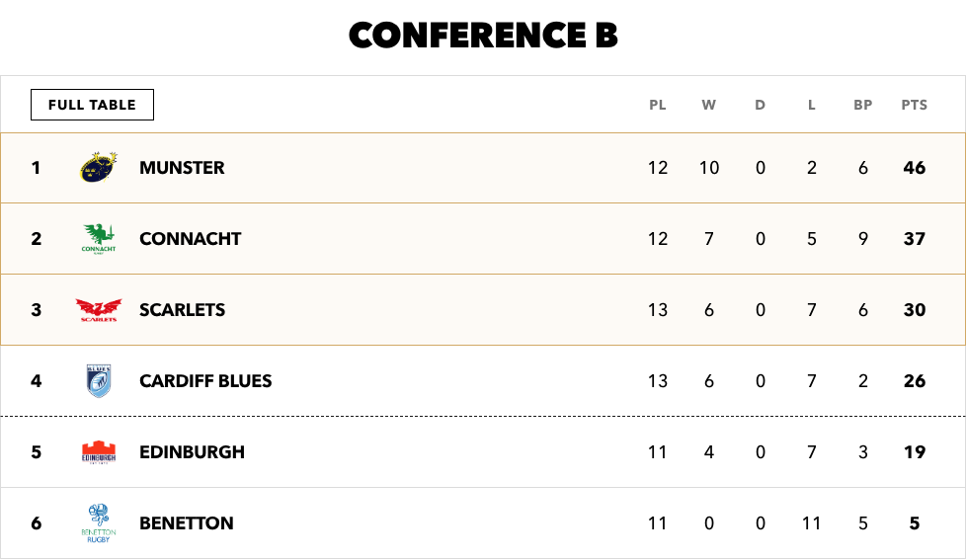Click the Connacht eagle logo

tap(99, 238)
